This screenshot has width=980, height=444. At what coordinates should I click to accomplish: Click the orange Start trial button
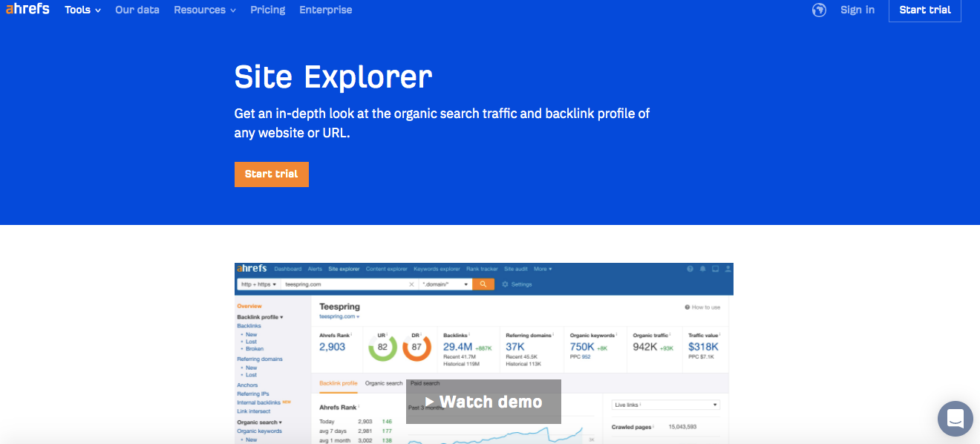click(x=271, y=174)
